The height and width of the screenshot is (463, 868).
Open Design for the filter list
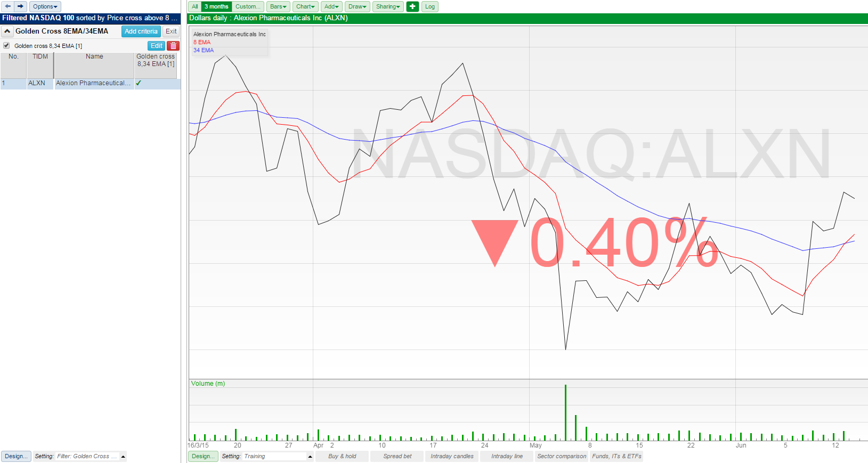(x=16, y=457)
